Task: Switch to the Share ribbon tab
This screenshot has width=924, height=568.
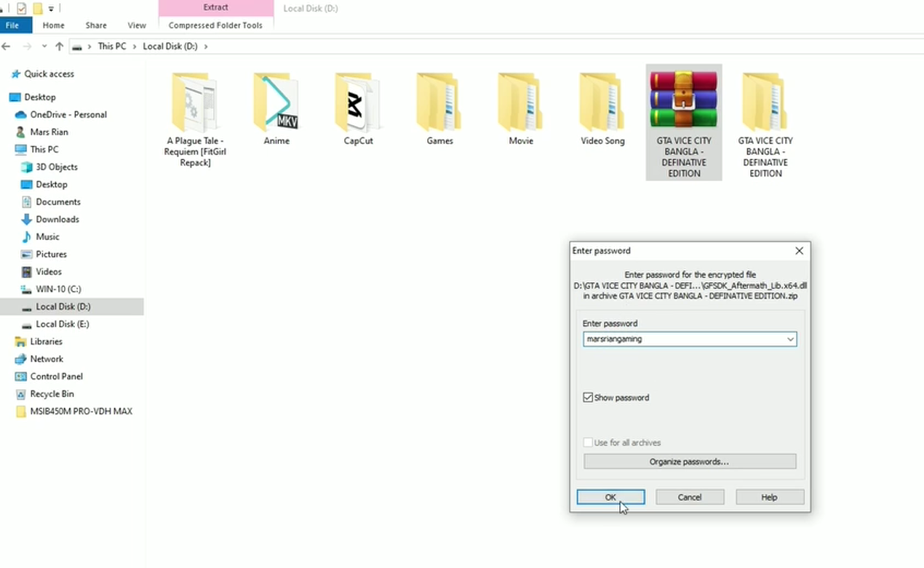Action: point(96,25)
